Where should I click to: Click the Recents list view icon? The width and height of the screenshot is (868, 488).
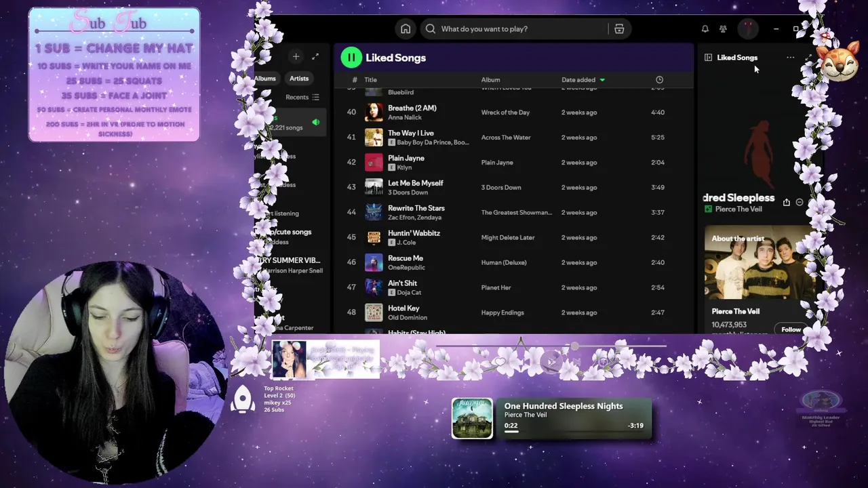click(315, 97)
